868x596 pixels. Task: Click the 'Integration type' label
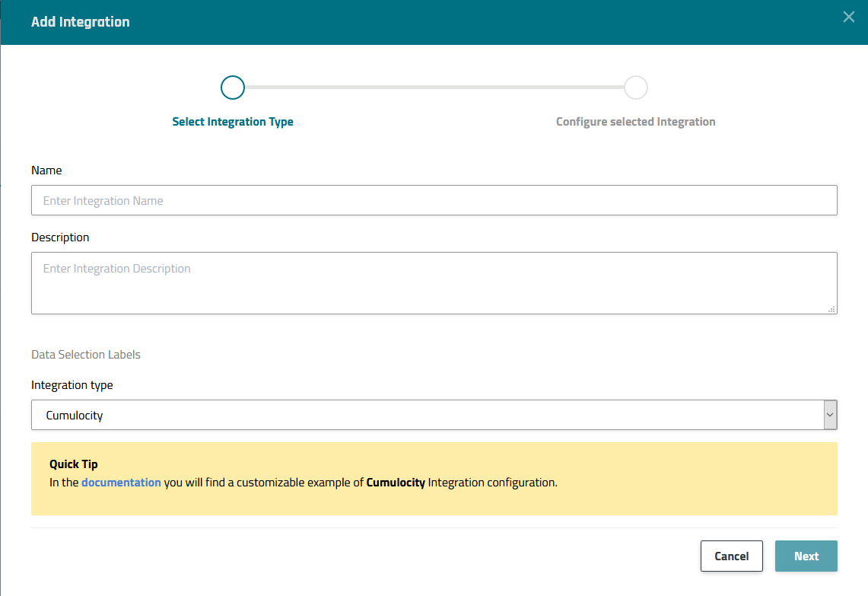click(x=72, y=385)
